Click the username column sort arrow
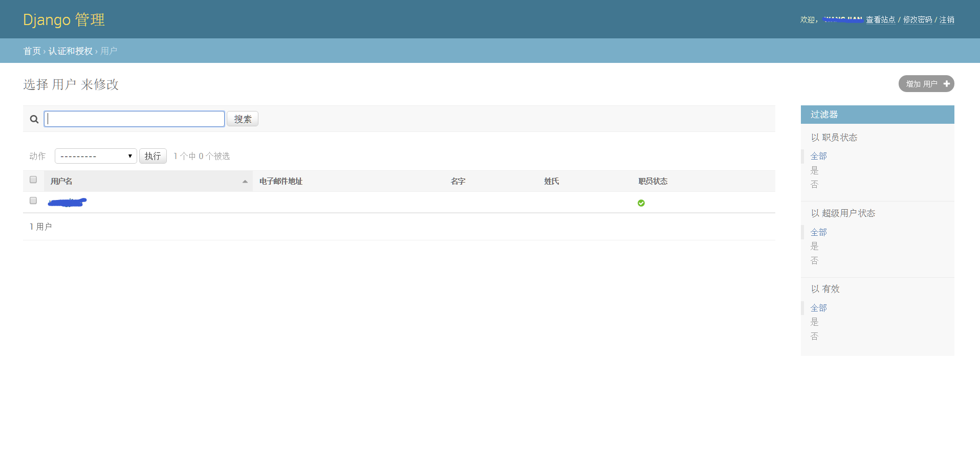The height and width of the screenshot is (469, 980). [x=245, y=182]
